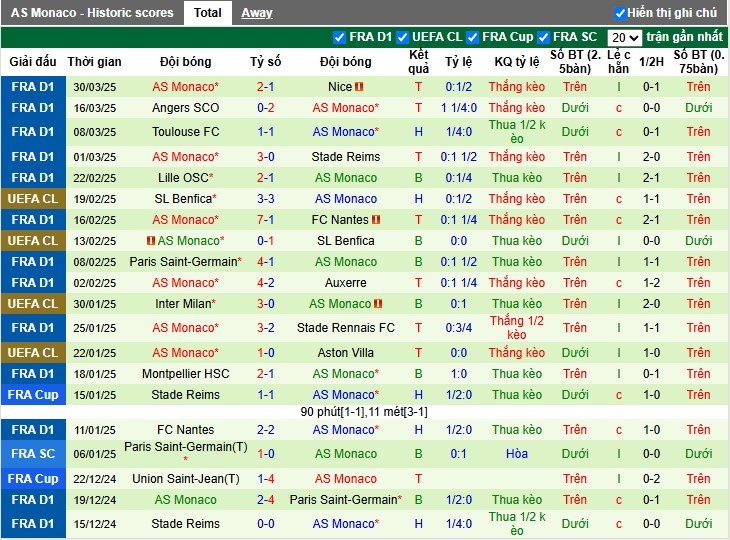Click the Thời gian column header
730x540 pixels.
[95, 61]
